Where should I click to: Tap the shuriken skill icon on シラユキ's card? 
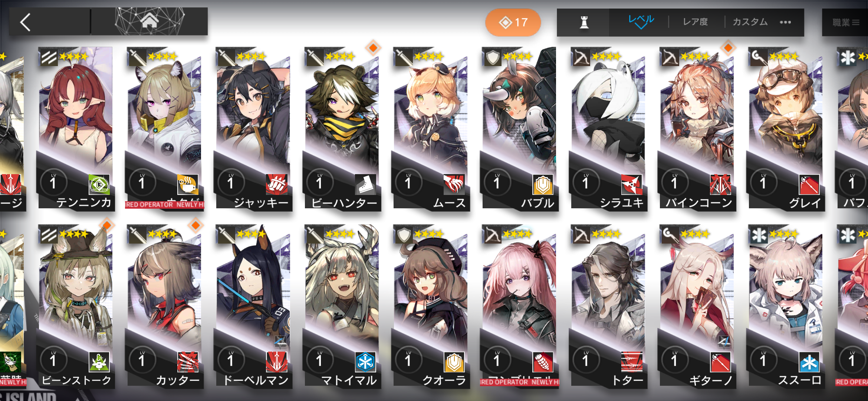click(x=632, y=184)
